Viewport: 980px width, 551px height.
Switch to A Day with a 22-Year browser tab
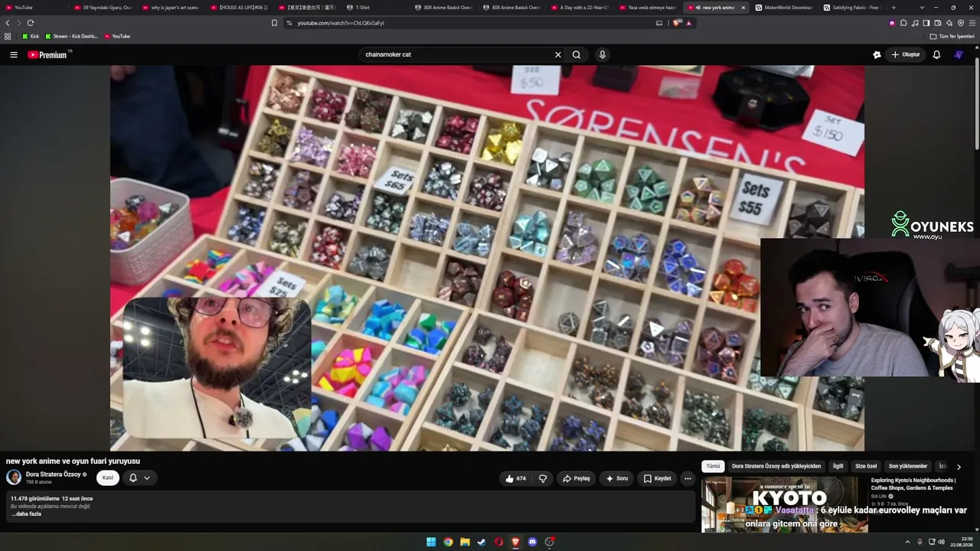[580, 8]
